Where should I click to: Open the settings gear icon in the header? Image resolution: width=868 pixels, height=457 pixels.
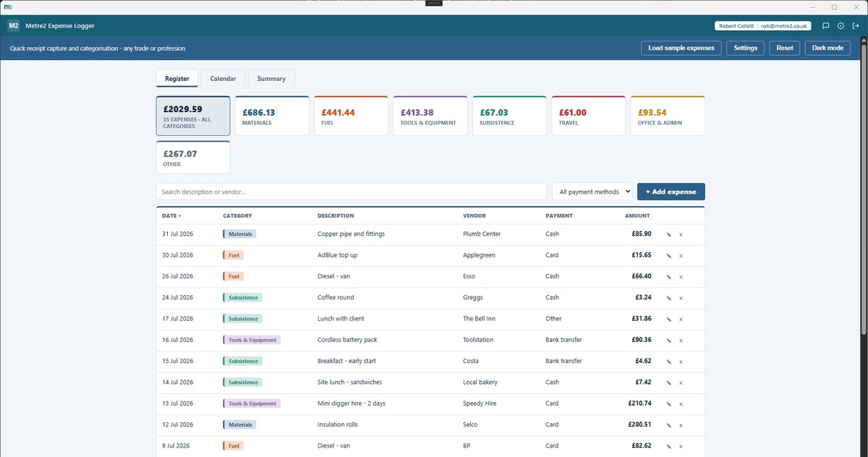pyautogui.click(x=841, y=26)
